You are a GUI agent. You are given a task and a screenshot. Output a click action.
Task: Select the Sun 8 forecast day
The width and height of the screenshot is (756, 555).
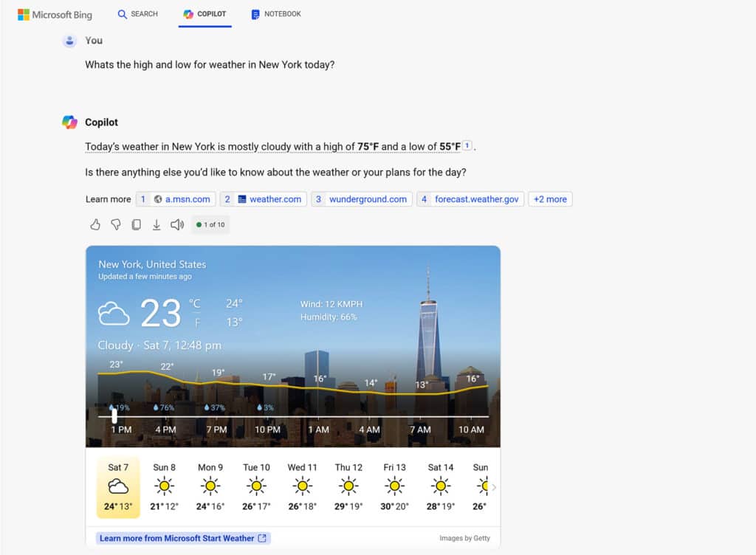[165, 487]
